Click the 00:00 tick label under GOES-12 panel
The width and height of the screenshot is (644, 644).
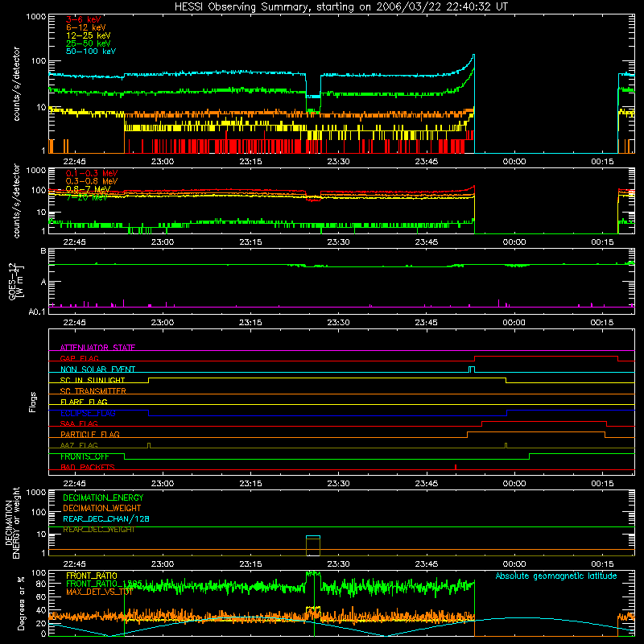pyautogui.click(x=514, y=323)
